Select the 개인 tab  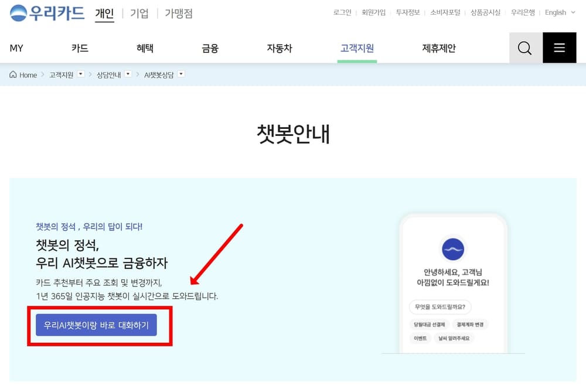click(x=104, y=14)
